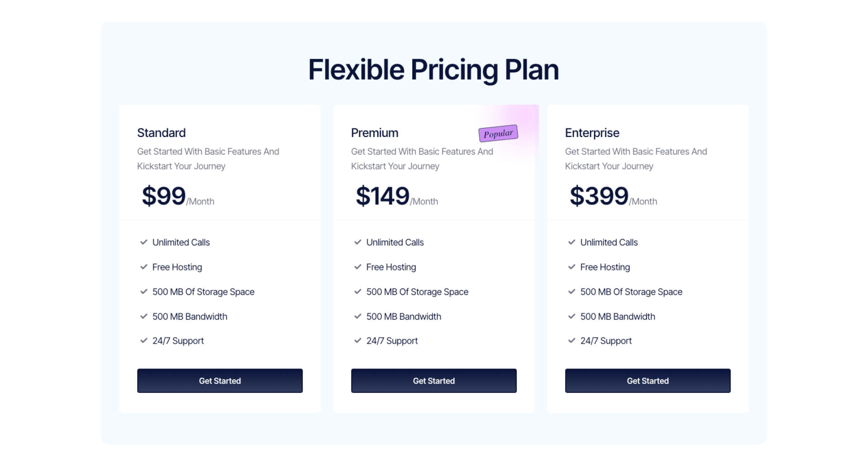This screenshot has height=463, width=868.
Task: Select the Enterprise plan title
Action: click(592, 133)
